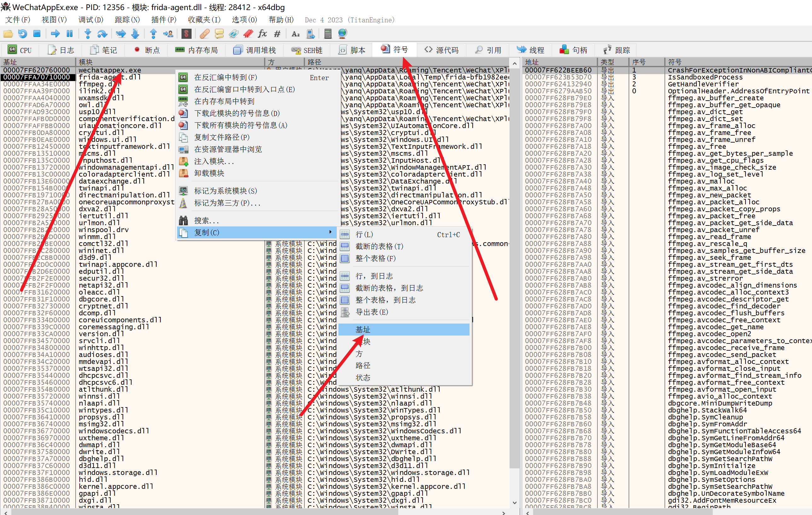Open the Variables hash icon

tap(277, 33)
